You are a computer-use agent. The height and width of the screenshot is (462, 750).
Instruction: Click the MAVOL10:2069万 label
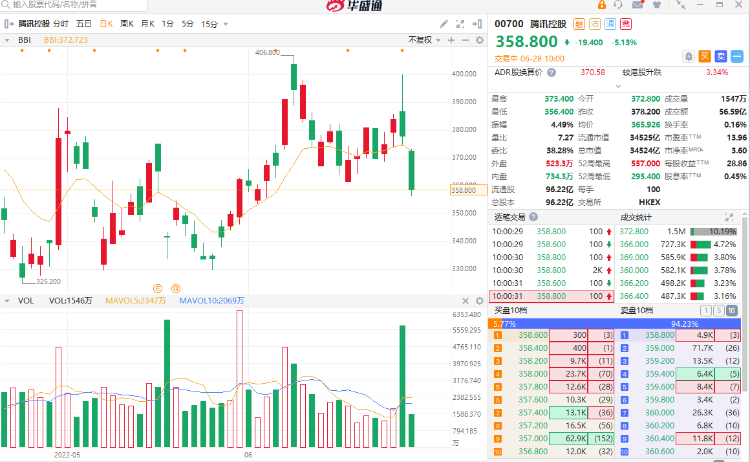pyautogui.click(x=211, y=301)
